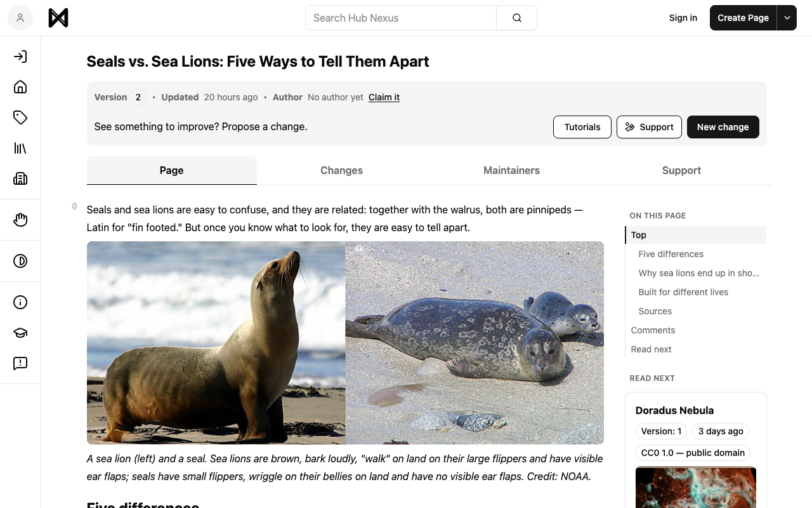The width and height of the screenshot is (812, 508).
Task: Click the user avatar icon at the top left
Action: click(20, 18)
